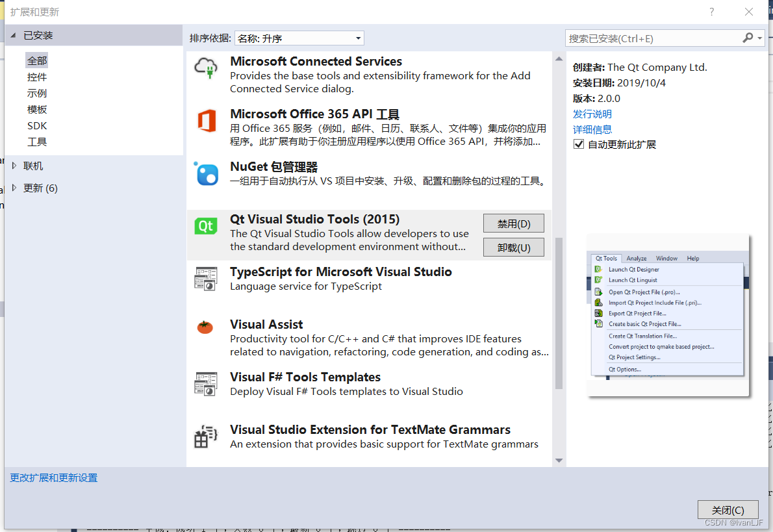Viewport: 773px width, 532px height.
Task: Click the green Qt extension icon
Action: (205, 226)
